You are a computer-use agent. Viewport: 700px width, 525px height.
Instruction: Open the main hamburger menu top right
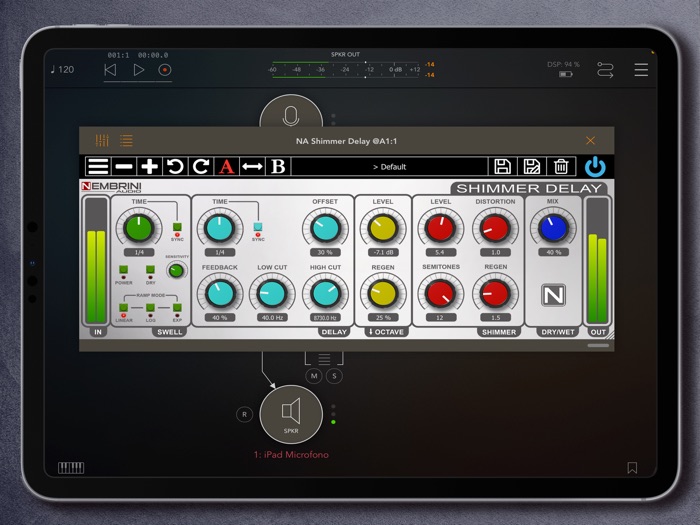(x=641, y=70)
